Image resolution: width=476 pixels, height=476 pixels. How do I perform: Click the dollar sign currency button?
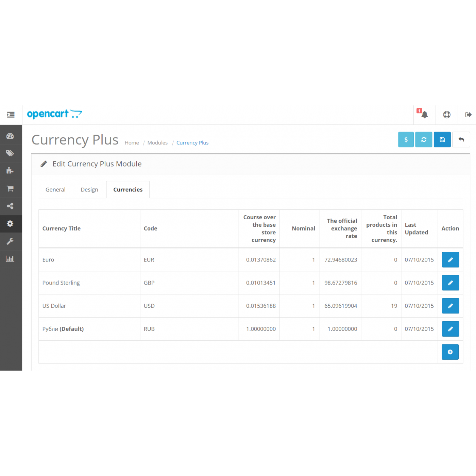pyautogui.click(x=406, y=139)
